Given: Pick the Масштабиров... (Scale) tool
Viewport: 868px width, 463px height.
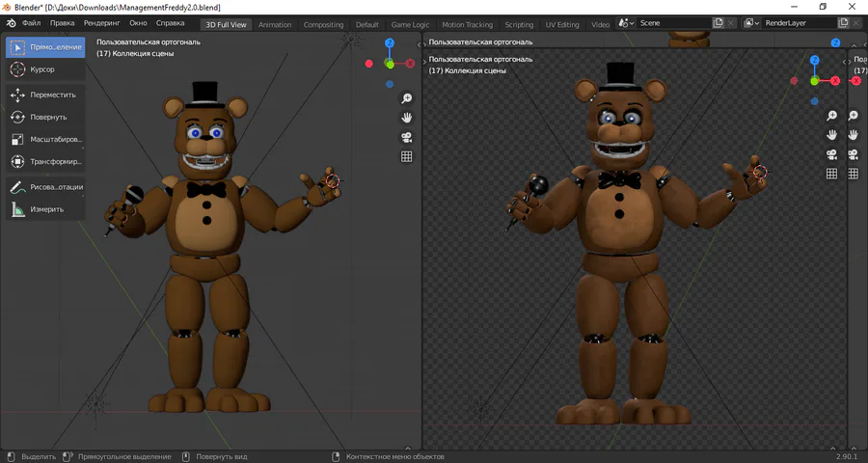Looking at the screenshot, I should [45, 139].
